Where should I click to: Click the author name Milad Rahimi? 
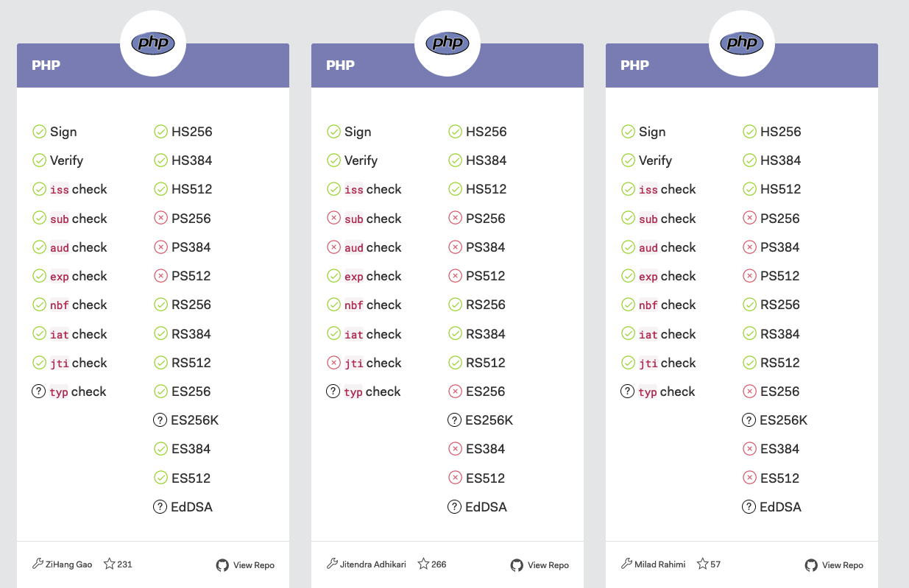[659, 564]
